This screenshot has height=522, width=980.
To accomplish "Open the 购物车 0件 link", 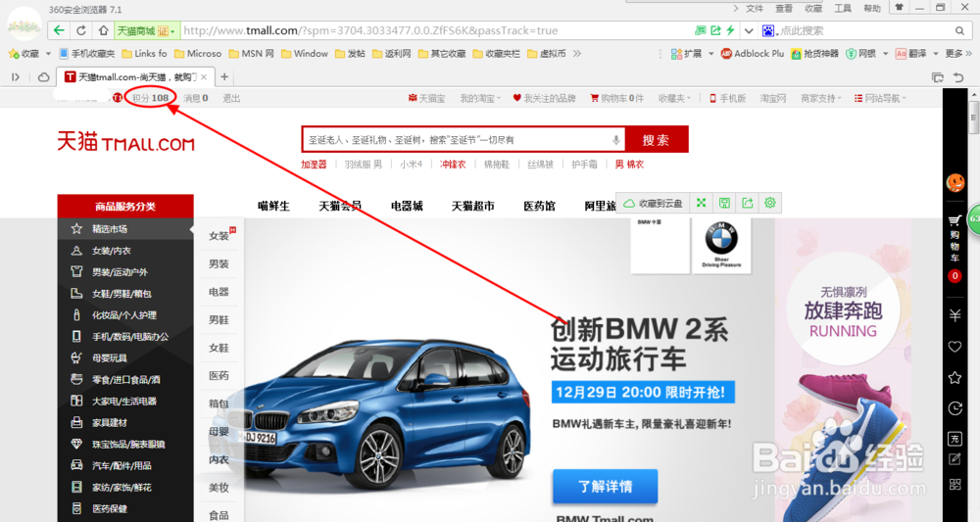I will (x=616, y=98).
